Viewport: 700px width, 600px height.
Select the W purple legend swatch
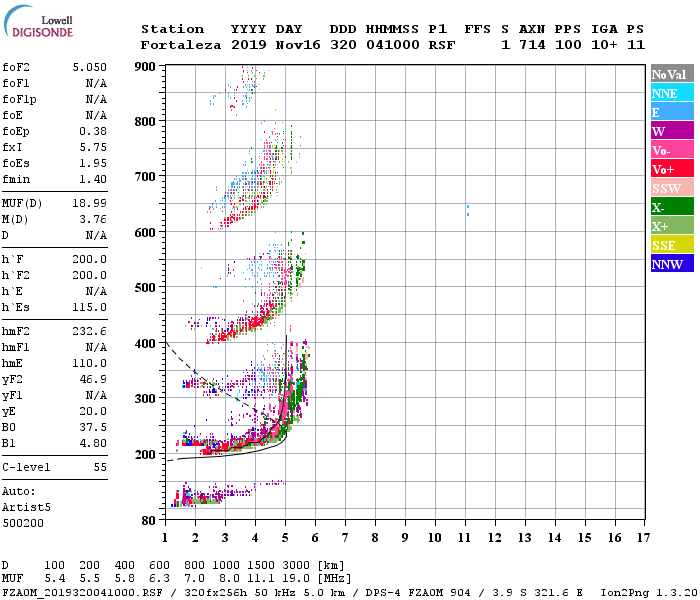click(672, 131)
